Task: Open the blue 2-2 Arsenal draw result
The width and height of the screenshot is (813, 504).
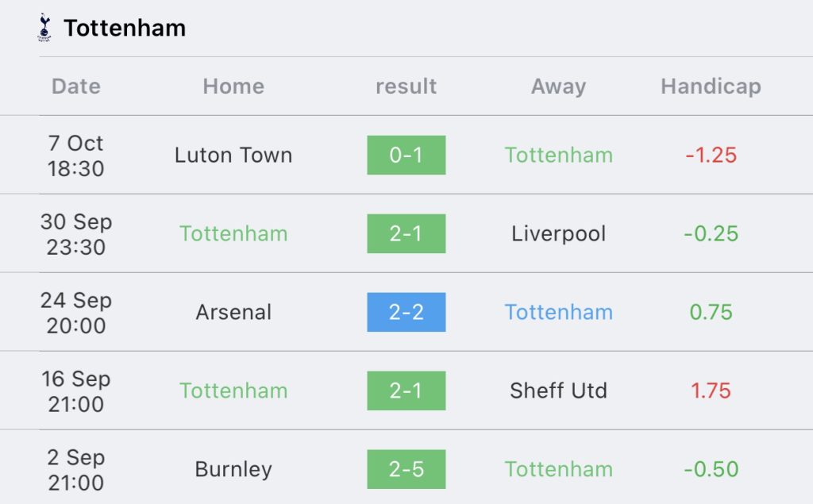Action: point(406,312)
